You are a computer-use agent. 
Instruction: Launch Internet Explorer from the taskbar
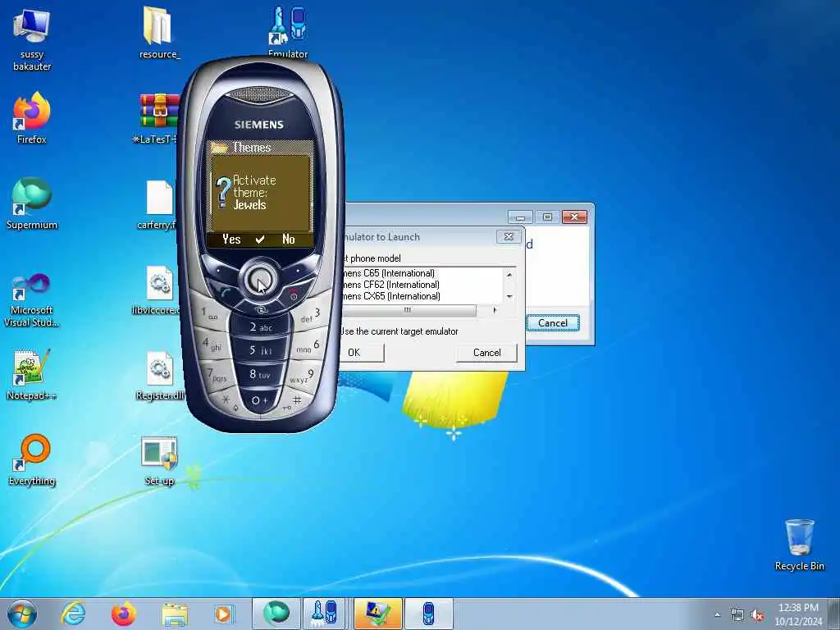tap(73, 614)
